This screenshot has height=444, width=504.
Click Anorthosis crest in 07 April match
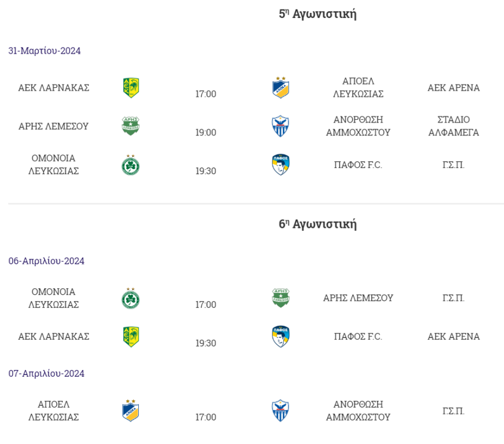click(x=281, y=410)
